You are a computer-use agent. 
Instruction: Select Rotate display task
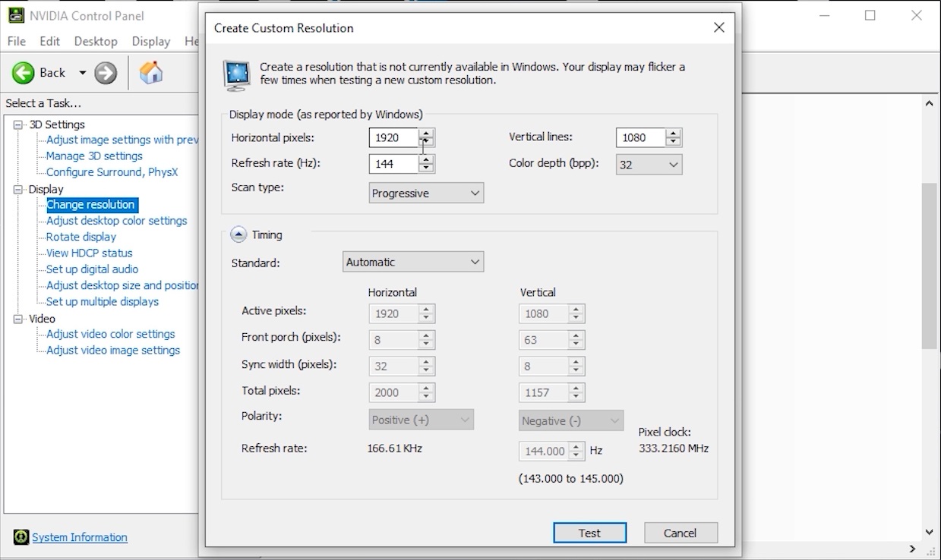81,237
